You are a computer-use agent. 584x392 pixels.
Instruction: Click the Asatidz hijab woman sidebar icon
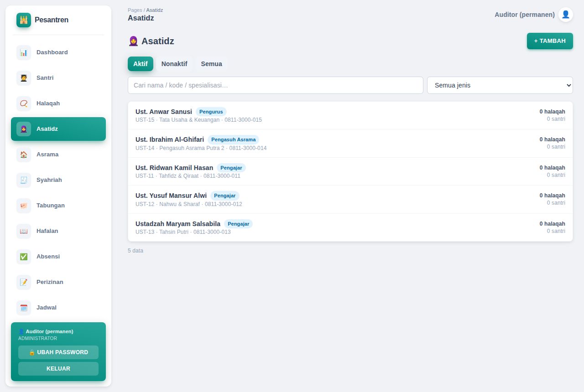click(24, 129)
